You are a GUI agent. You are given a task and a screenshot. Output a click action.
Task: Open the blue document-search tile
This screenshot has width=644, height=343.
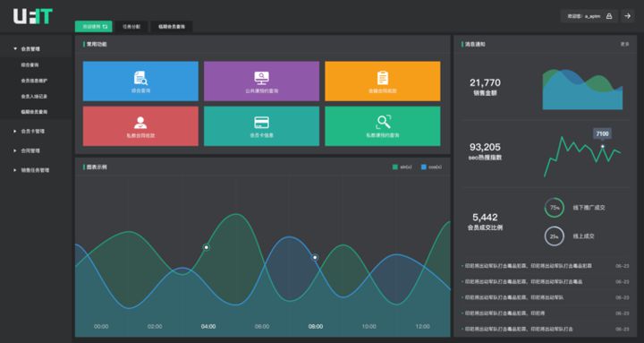click(x=140, y=81)
